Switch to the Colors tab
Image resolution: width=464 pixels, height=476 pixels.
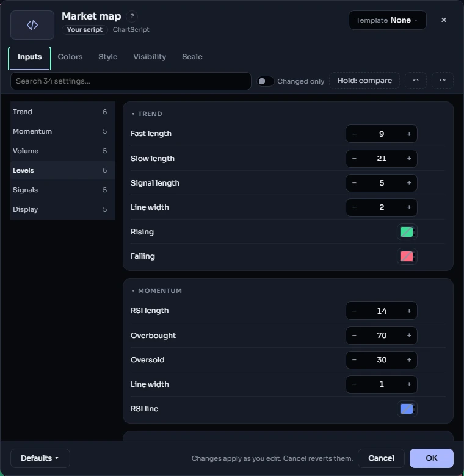(70, 57)
